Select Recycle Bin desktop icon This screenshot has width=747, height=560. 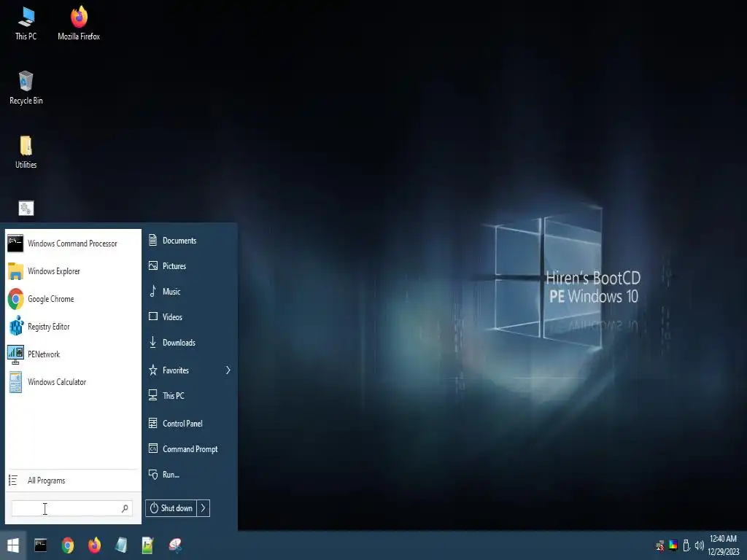coord(26,87)
